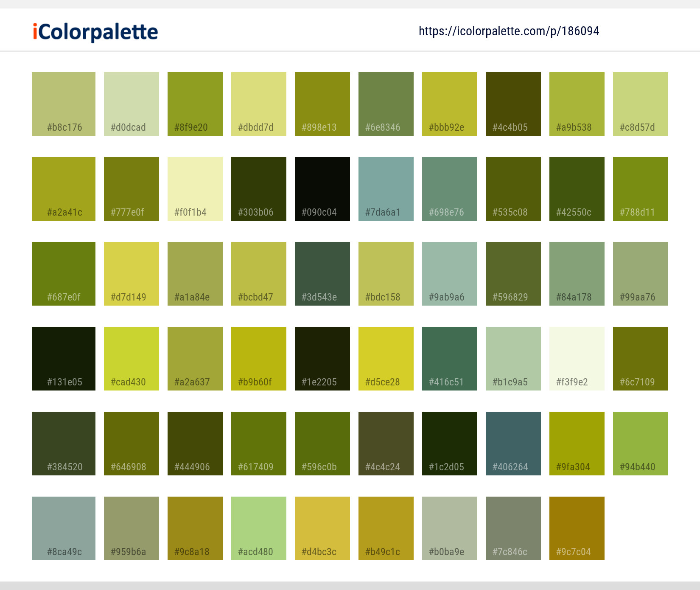
Task: Choose the bright #cad430 swatch
Action: point(132,359)
